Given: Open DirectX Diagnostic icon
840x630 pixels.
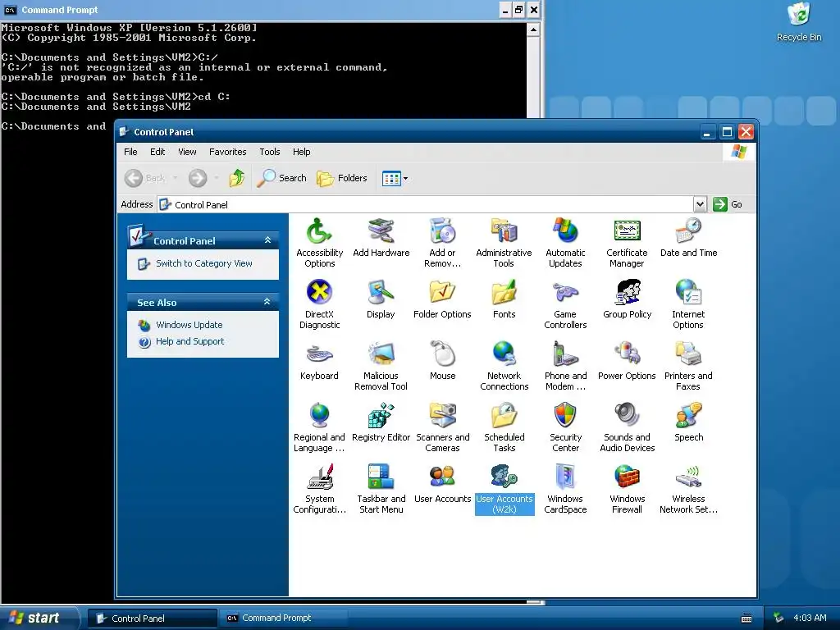Looking at the screenshot, I should pos(319,293).
